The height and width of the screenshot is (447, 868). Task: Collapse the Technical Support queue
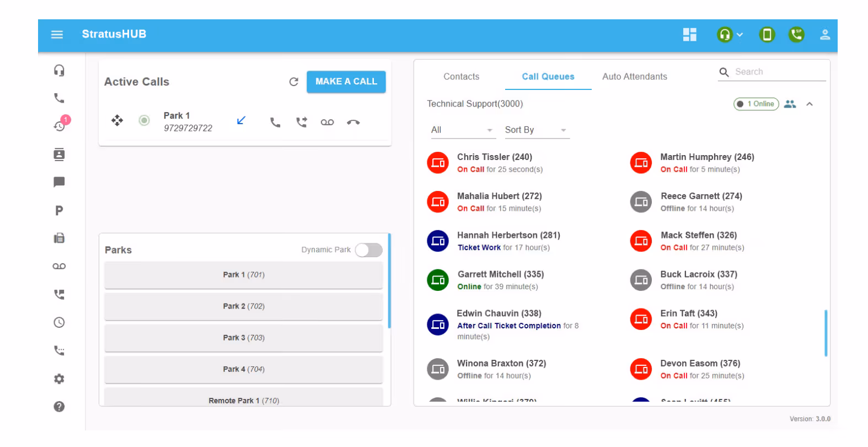(x=809, y=104)
